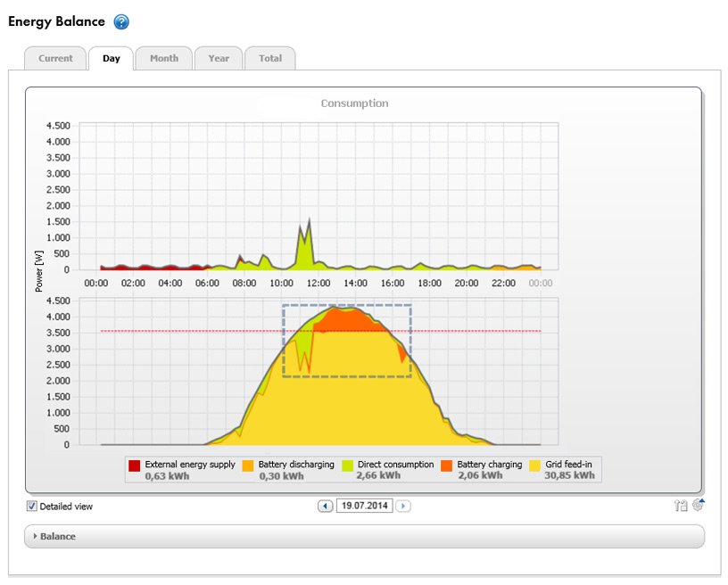The image size is (728, 585).
Task: Click the 2,66 kWh value
Action: pyautogui.click(x=378, y=475)
